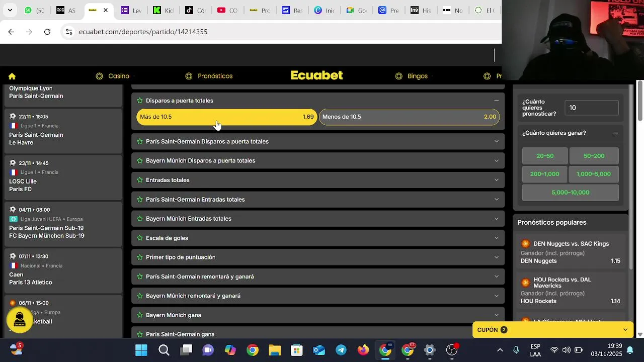
Task: Click the stake amount input showing 10
Action: [592, 108]
